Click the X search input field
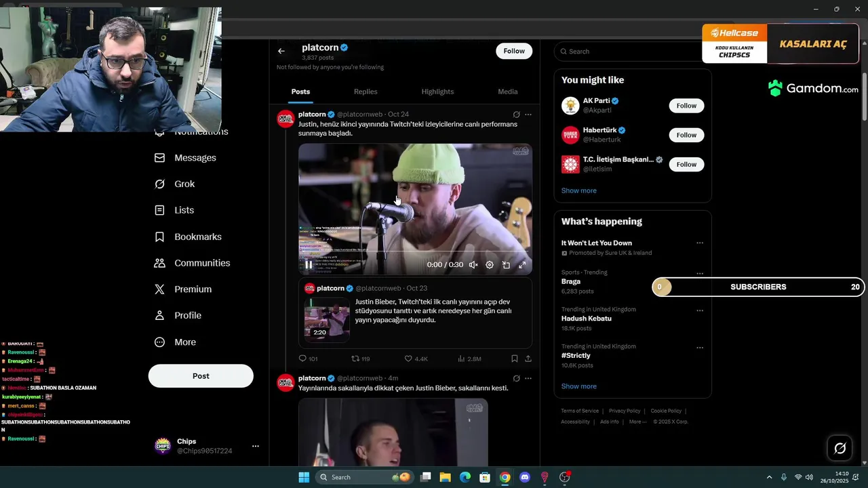Image resolution: width=868 pixels, height=488 pixels. (x=632, y=52)
